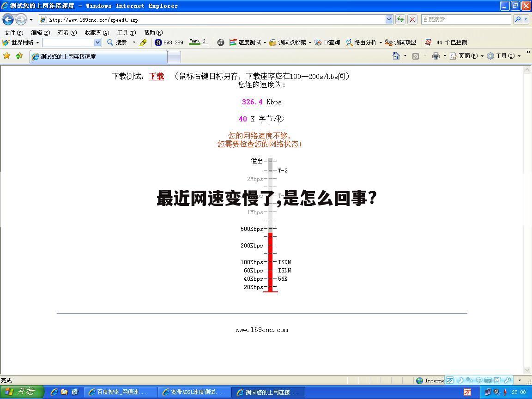Open the 收藏夹(A) menu

pos(97,33)
